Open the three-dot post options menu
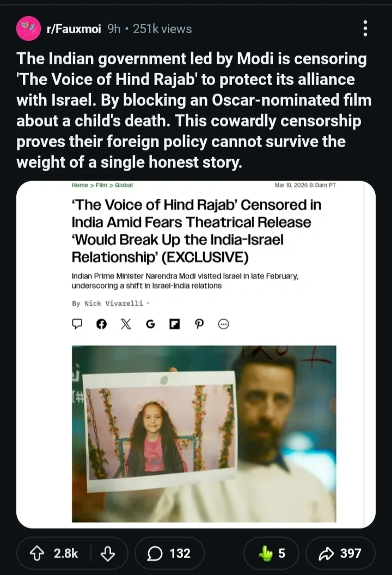The image size is (392, 575). click(365, 28)
